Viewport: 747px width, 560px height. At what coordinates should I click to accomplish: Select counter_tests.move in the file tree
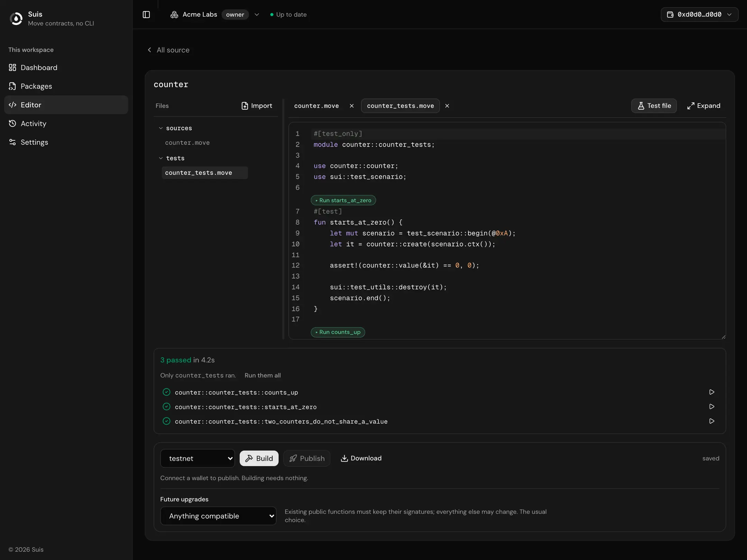[205, 173]
